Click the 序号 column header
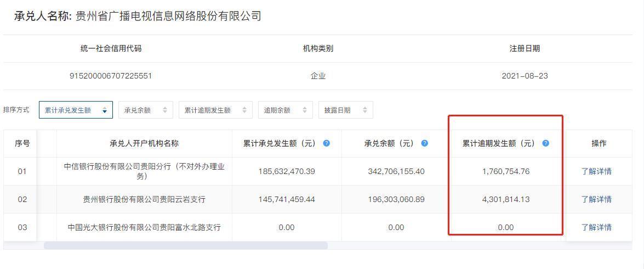Viewport: 644px width, 269px height. [22, 143]
